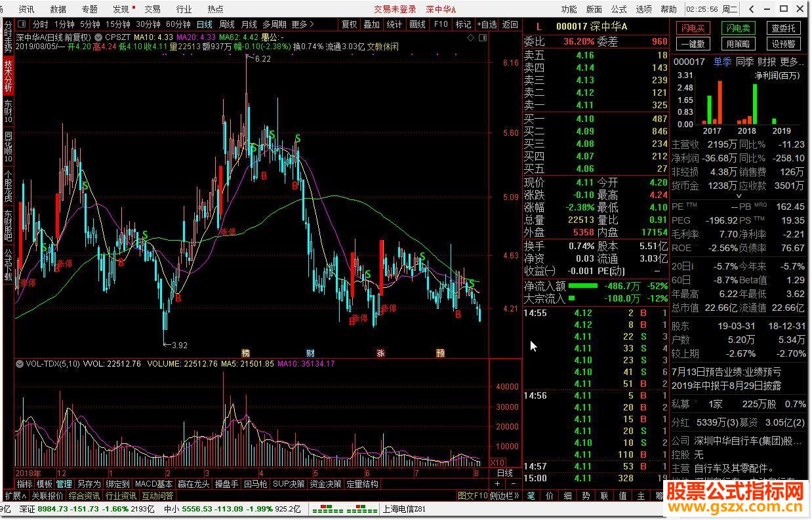Image resolution: width=812 pixels, height=520 pixels.
Task: Click the 设预警 alert button
Action: [x=783, y=44]
